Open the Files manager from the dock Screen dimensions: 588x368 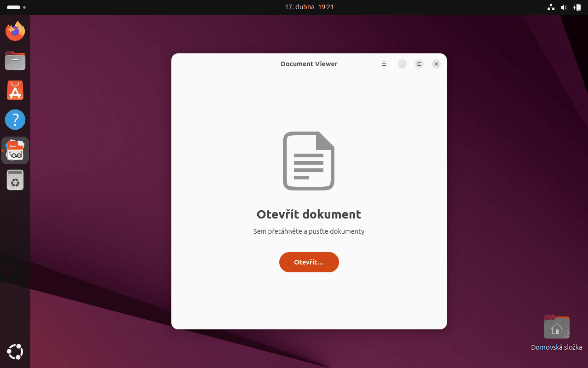coord(15,61)
